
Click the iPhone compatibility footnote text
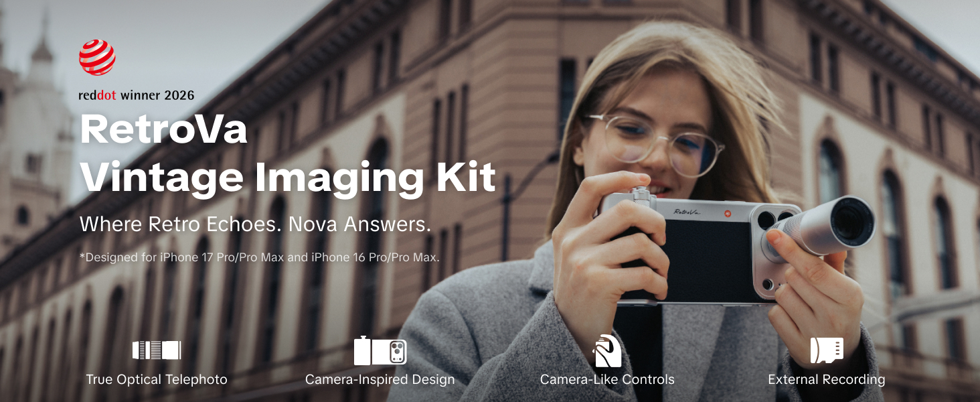coord(259,257)
